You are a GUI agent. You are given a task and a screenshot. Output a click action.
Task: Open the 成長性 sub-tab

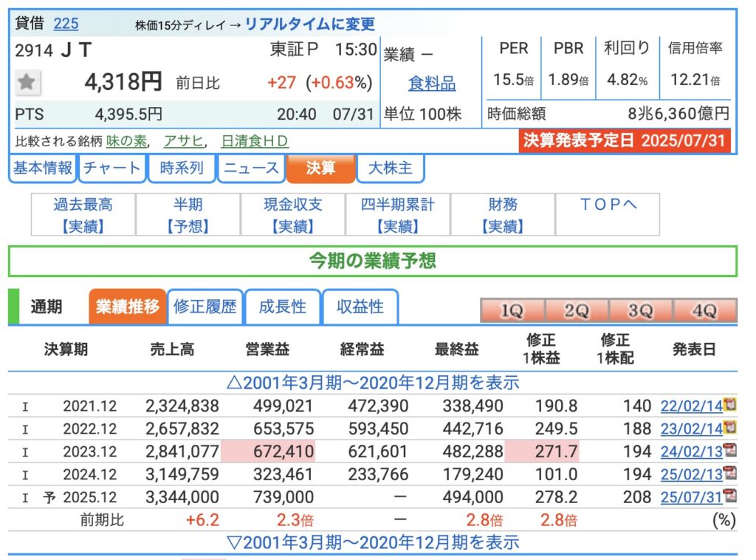(283, 307)
